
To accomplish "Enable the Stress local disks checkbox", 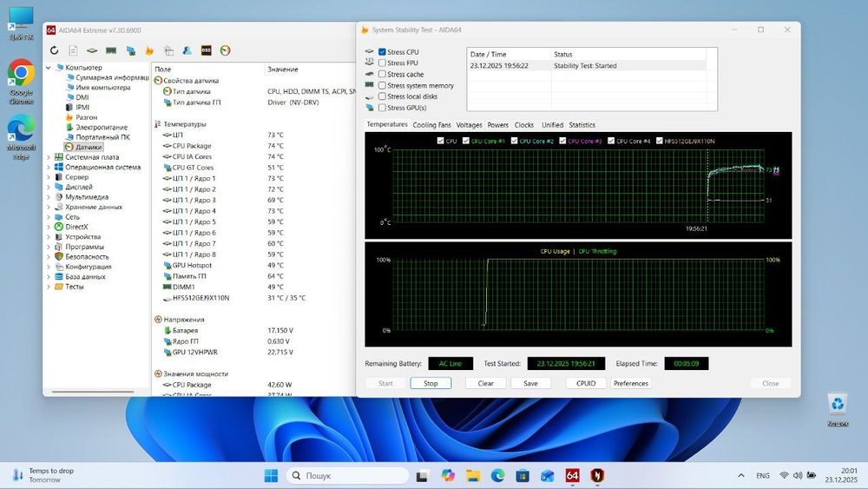I will click(382, 96).
